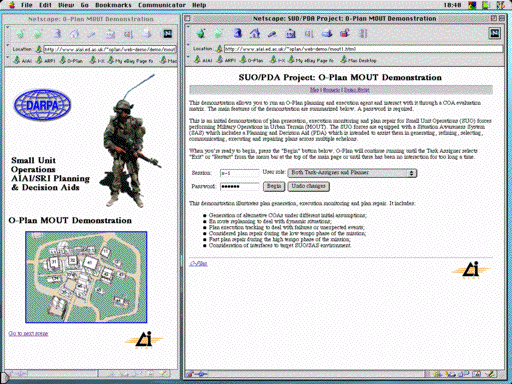Viewport: 512px width, 384px height.
Task: Click the Begin button
Action: [x=274, y=186]
